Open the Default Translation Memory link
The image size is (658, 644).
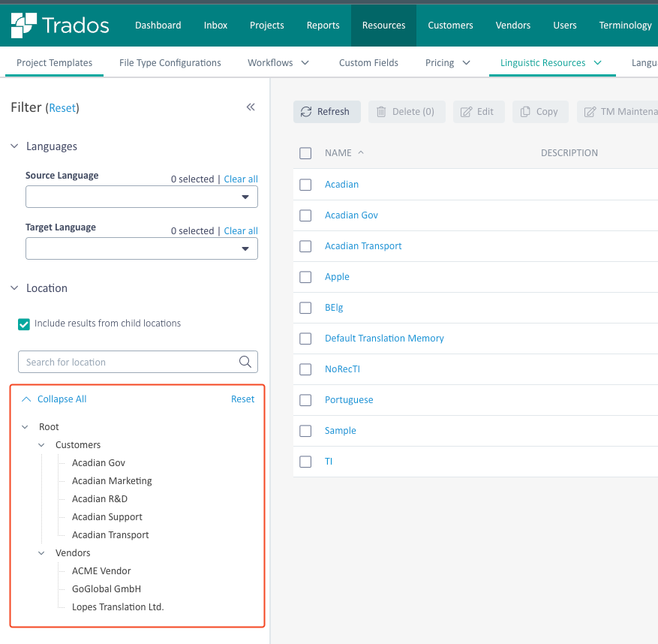pos(384,339)
